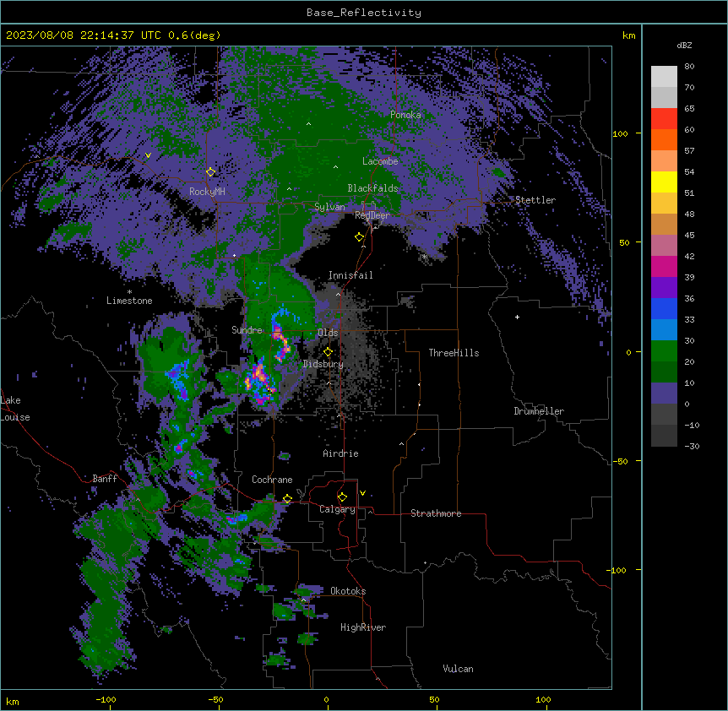Pick the dark orange 57-60 dBZ legend swatch
The height and width of the screenshot is (711, 728).
click(x=664, y=139)
